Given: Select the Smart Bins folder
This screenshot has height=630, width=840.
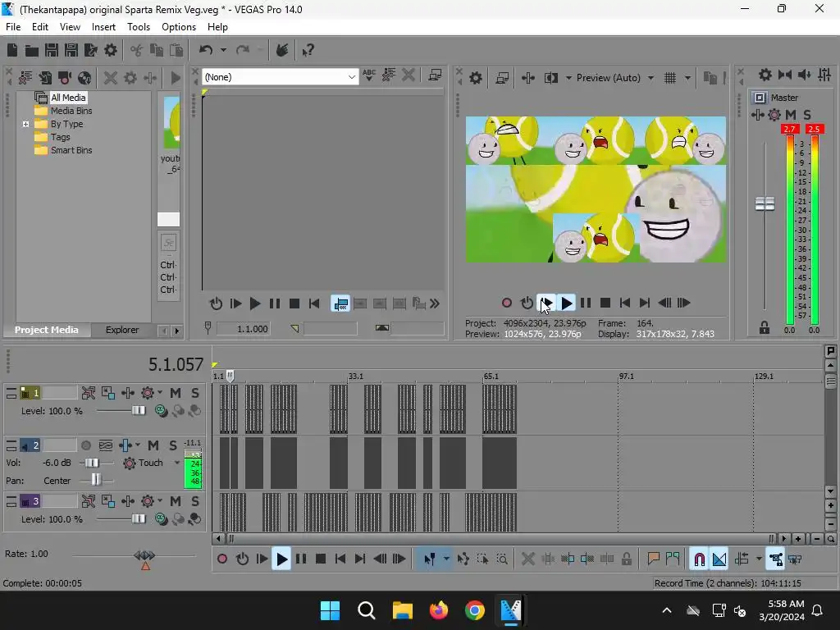Looking at the screenshot, I should [x=71, y=151].
